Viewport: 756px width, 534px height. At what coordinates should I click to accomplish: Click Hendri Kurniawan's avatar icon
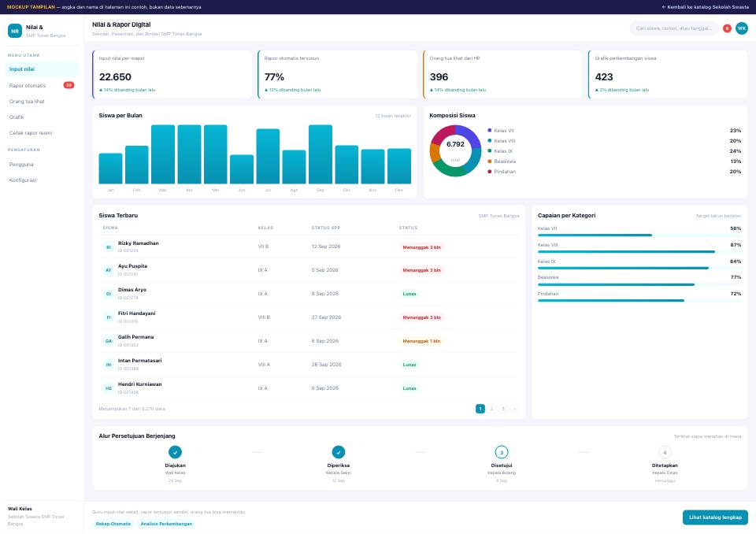tap(109, 388)
